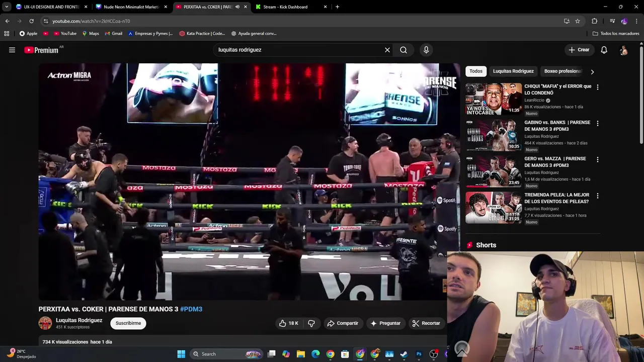This screenshot has width=644, height=362.
Task: Open Chrome extensions puzzle icon
Action: [x=595, y=21]
